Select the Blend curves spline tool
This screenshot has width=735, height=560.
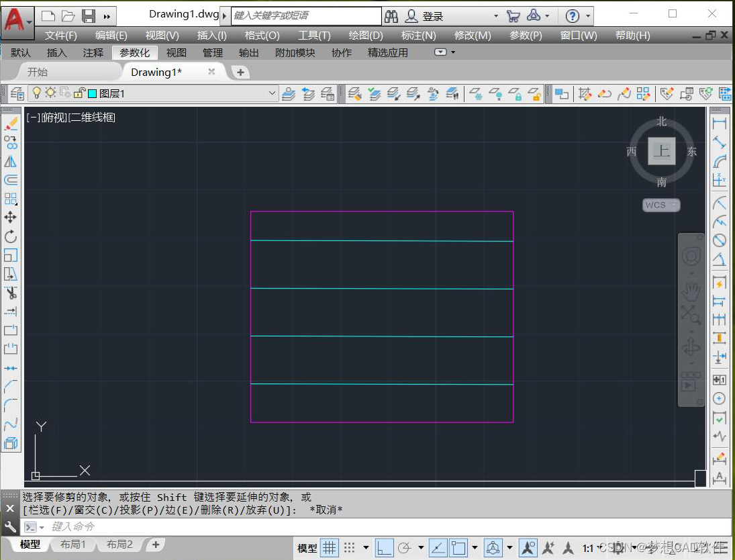[11, 424]
